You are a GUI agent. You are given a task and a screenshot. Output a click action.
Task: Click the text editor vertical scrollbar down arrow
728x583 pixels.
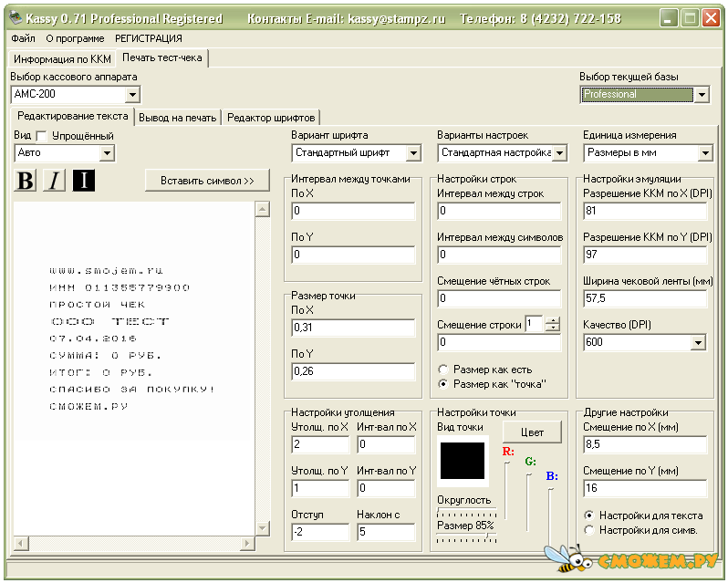pos(263,527)
